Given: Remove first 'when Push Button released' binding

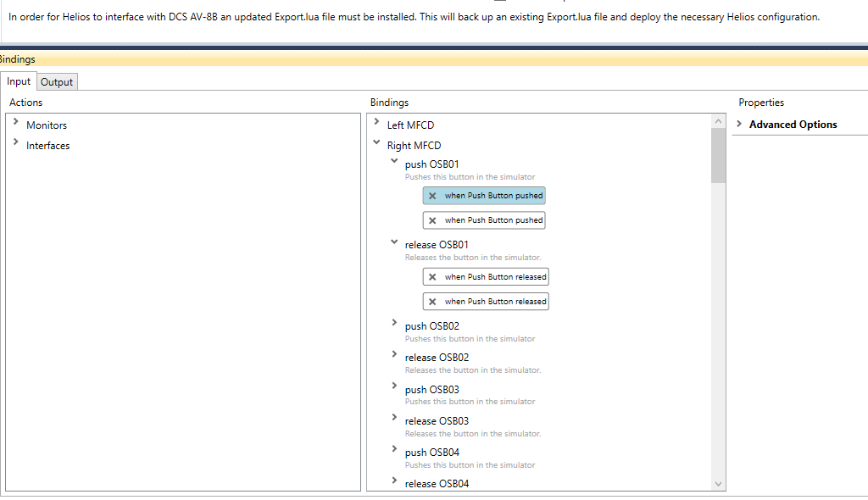Looking at the screenshot, I should tap(432, 277).
